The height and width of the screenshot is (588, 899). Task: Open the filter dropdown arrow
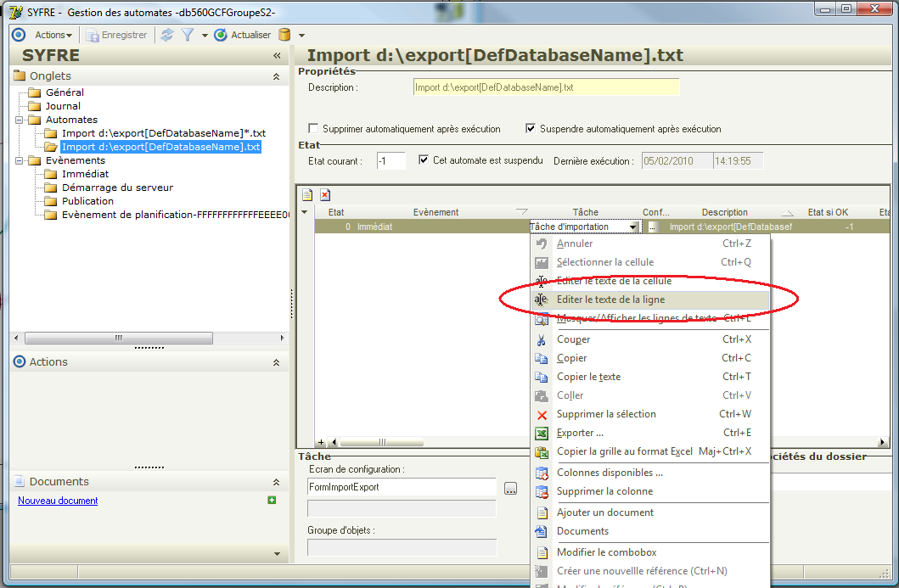coord(204,36)
